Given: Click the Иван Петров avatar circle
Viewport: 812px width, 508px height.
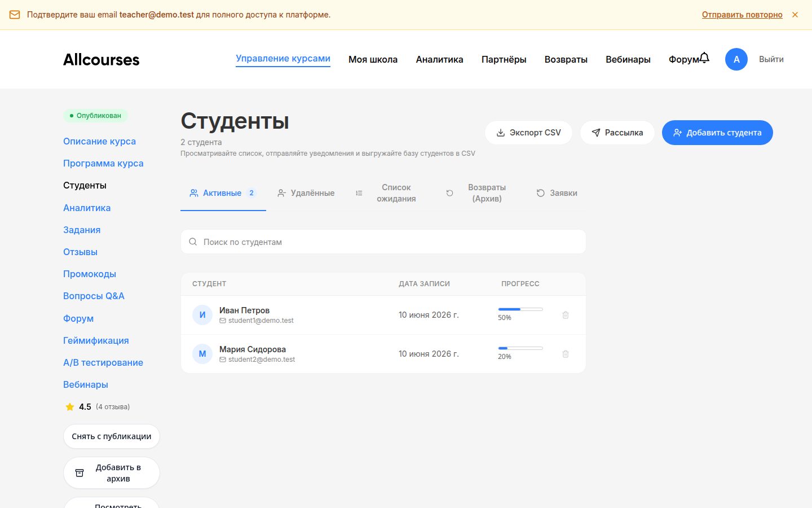Looking at the screenshot, I should pos(202,315).
